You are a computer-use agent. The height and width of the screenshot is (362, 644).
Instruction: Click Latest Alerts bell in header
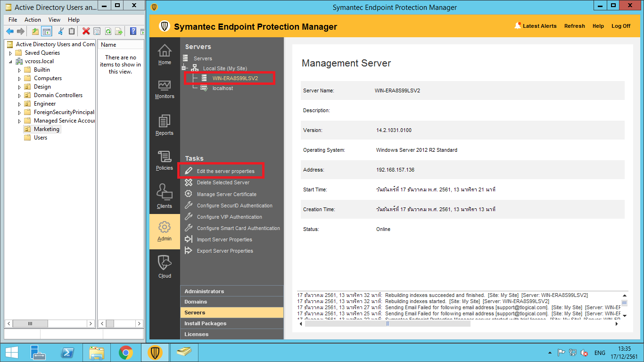535,26
